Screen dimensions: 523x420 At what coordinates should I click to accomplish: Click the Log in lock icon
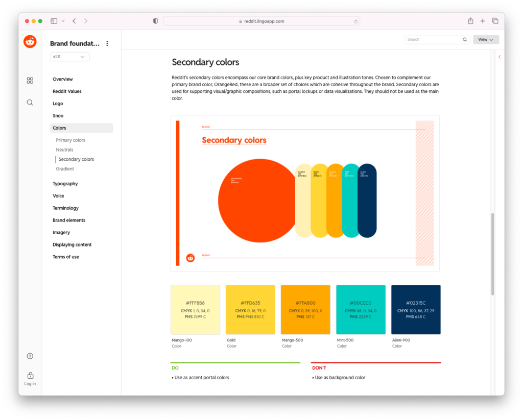pyautogui.click(x=30, y=375)
